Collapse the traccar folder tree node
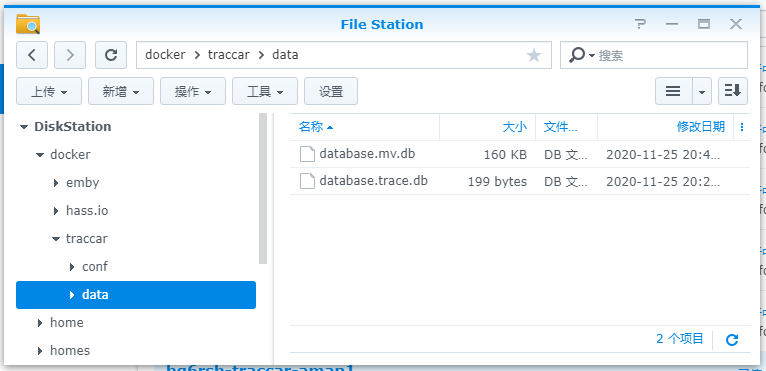 coord(55,239)
